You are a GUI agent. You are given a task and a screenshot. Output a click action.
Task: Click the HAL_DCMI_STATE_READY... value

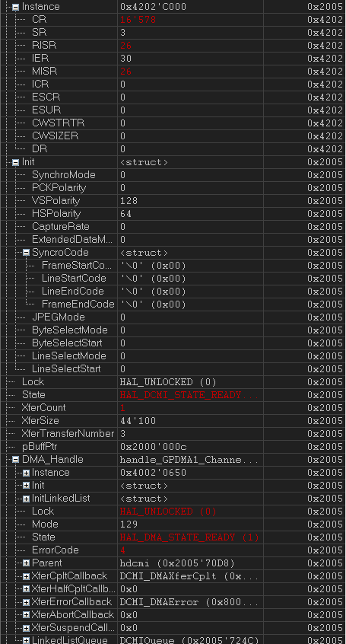pyautogui.click(x=189, y=395)
